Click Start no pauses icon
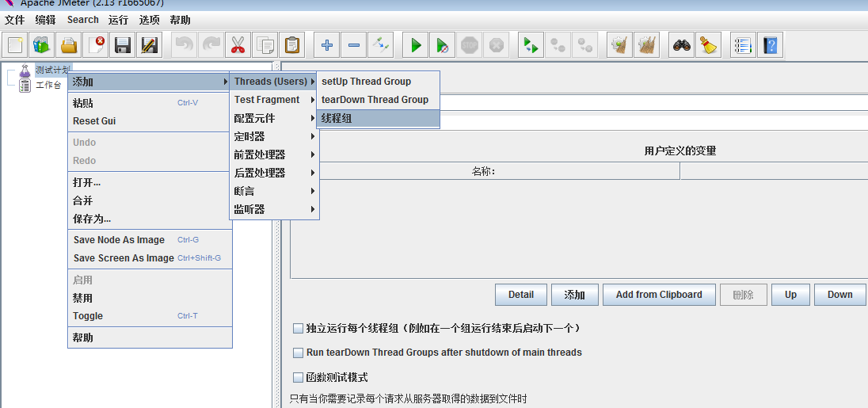Screen dimensions: 868x408 (442, 45)
